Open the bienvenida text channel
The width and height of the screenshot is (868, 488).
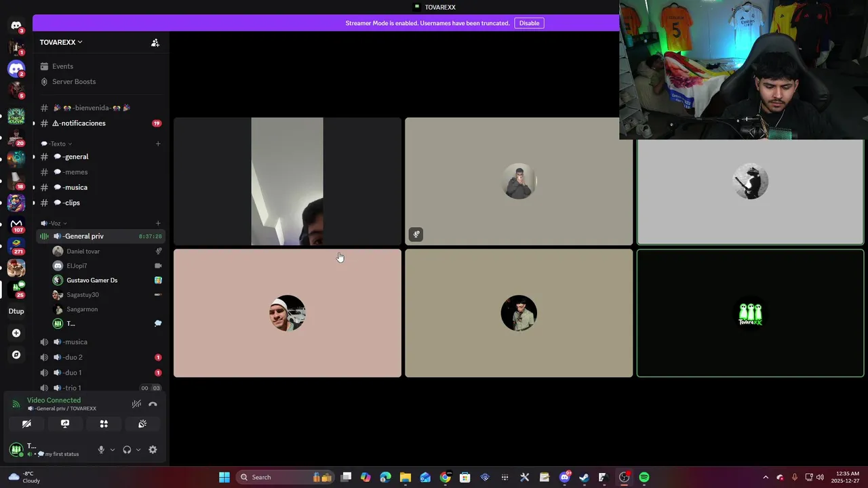[x=102, y=108]
